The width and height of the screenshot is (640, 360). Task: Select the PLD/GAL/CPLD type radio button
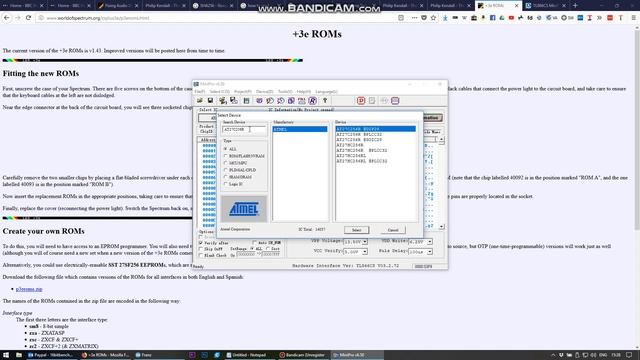[225, 170]
